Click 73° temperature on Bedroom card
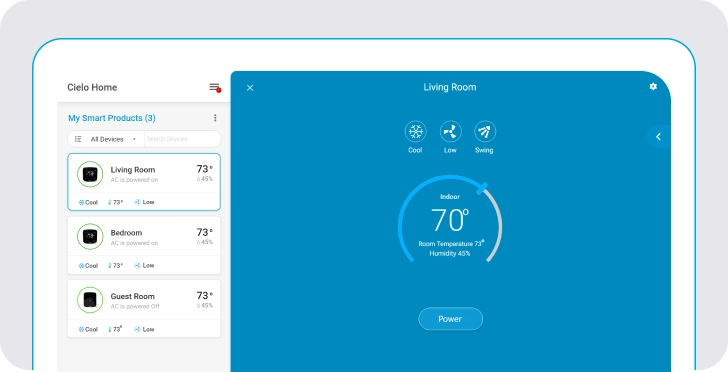This screenshot has height=372, width=728. [x=204, y=232]
